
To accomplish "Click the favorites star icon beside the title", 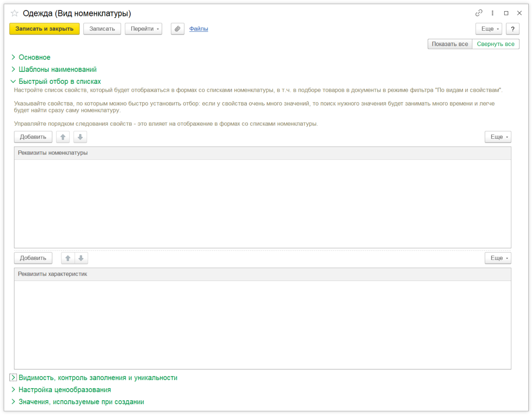I will 14,13.
